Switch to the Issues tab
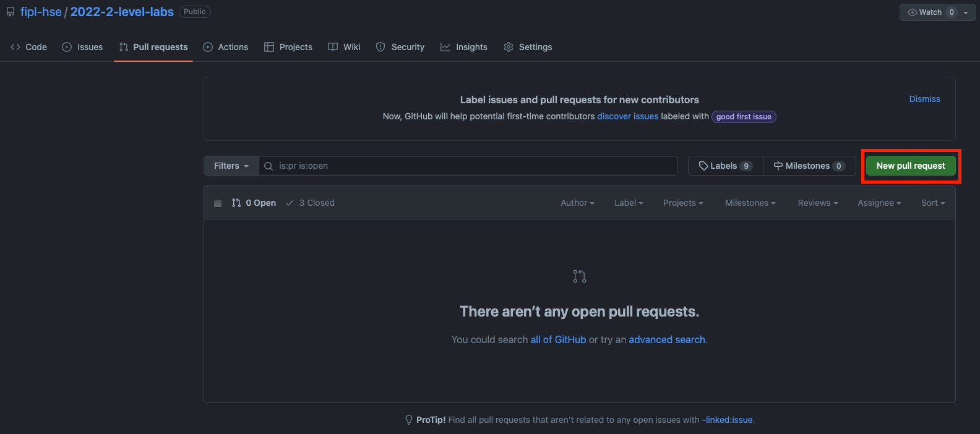 tap(83, 47)
